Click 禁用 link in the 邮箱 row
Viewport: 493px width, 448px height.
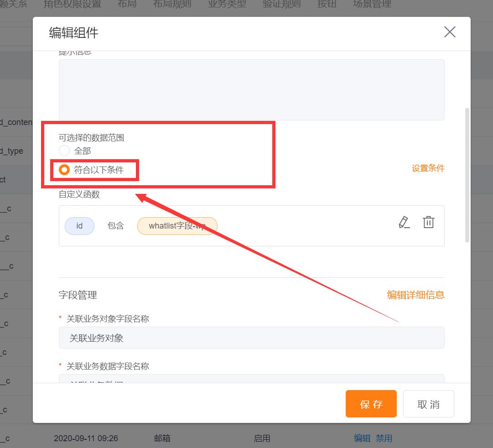coord(384,438)
